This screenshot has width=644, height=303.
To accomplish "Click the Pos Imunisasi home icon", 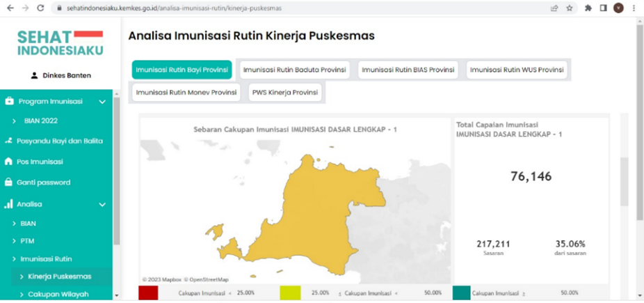I will (x=9, y=162).
